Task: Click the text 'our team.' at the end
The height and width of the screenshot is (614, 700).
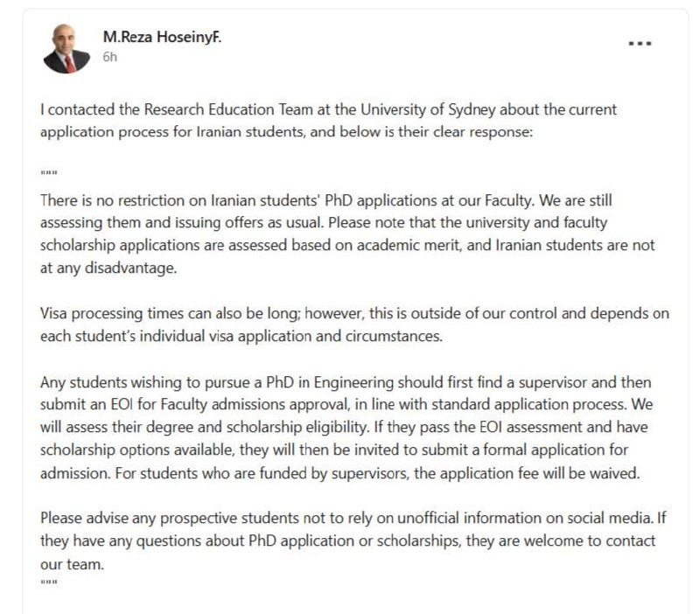Action: point(72,564)
